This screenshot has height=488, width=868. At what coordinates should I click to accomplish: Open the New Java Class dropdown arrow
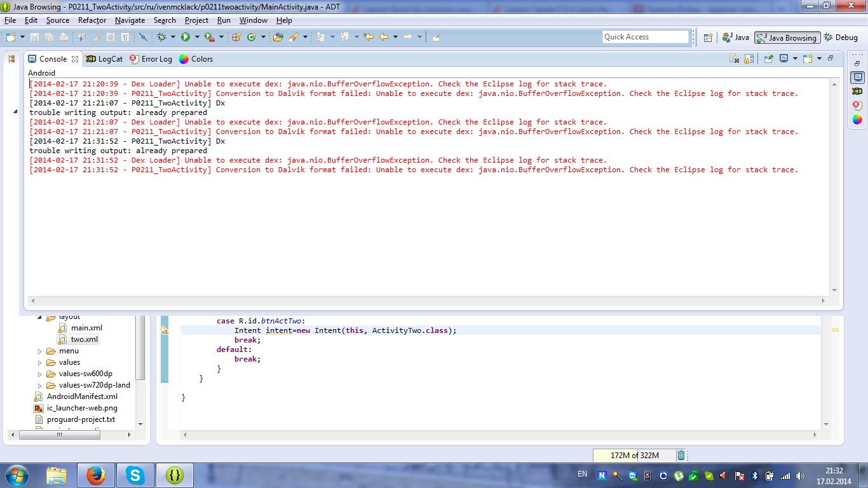tap(263, 37)
